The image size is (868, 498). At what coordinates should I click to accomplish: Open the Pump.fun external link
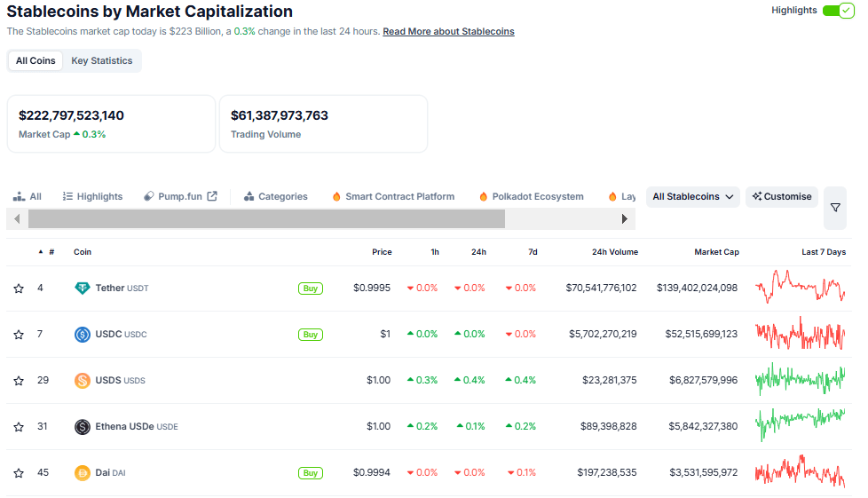click(x=180, y=197)
